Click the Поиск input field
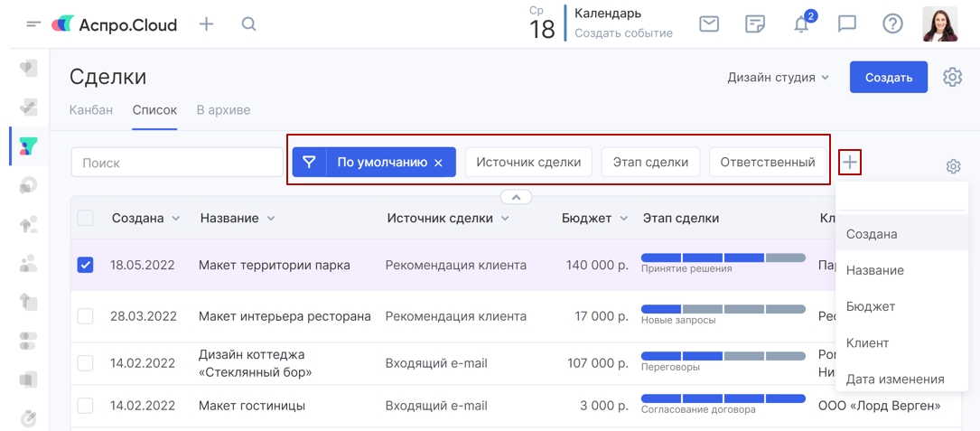This screenshot has width=980, height=431. [x=177, y=163]
